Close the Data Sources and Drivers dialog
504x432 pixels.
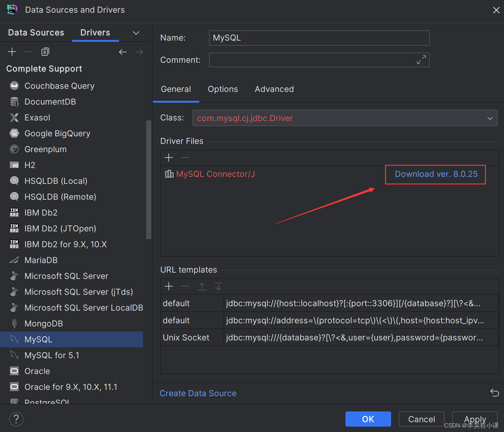(x=496, y=10)
